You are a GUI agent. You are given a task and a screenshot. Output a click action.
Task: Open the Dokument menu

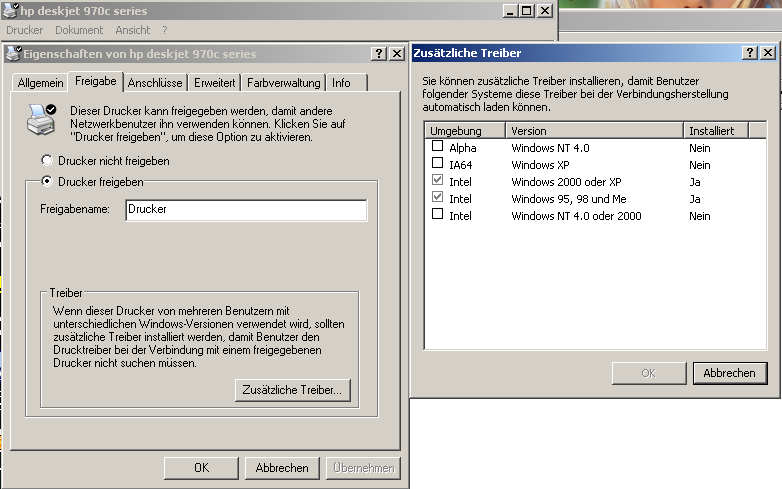click(79, 30)
